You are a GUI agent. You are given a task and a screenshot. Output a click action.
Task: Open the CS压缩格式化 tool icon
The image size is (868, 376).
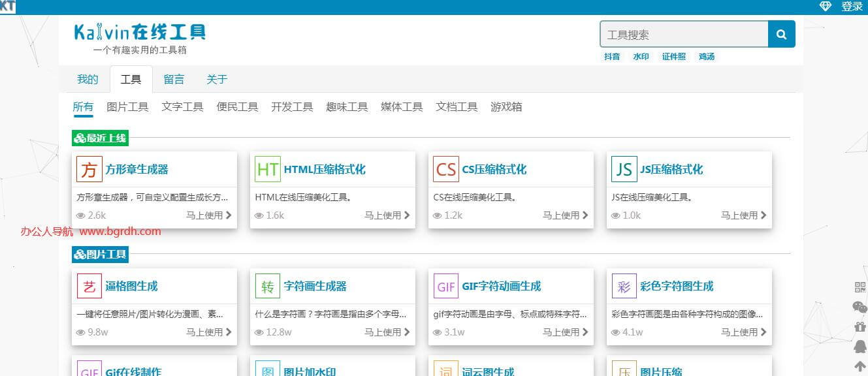[x=445, y=169]
